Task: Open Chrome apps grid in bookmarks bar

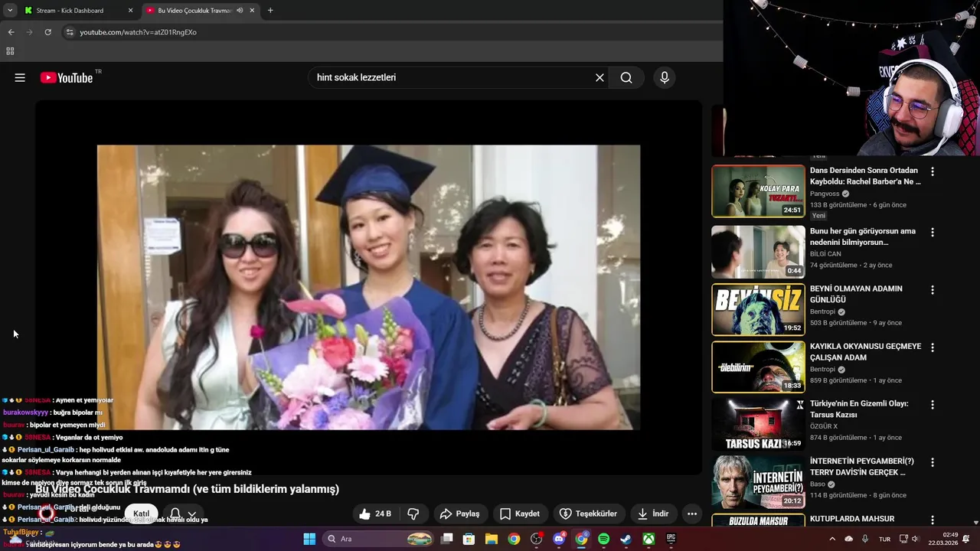Action: [x=10, y=51]
